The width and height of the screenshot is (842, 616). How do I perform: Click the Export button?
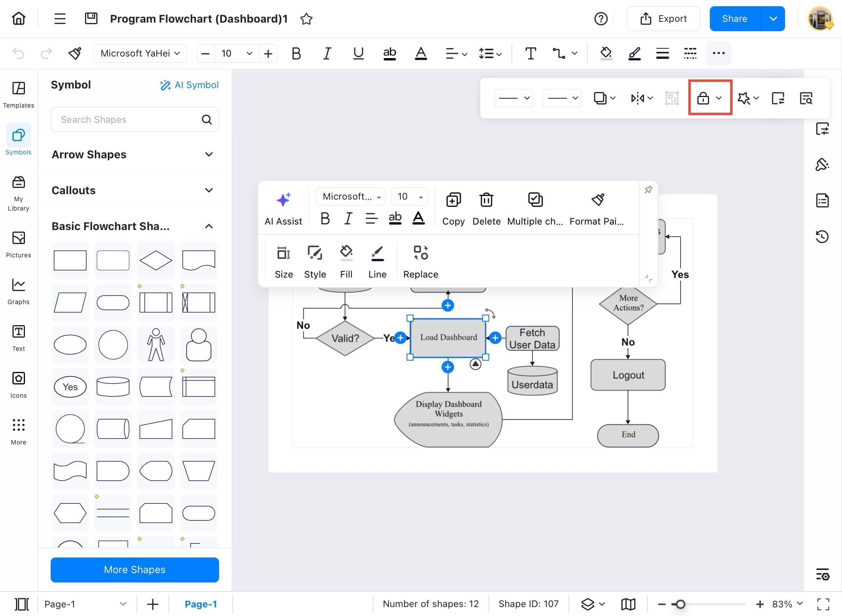(663, 19)
